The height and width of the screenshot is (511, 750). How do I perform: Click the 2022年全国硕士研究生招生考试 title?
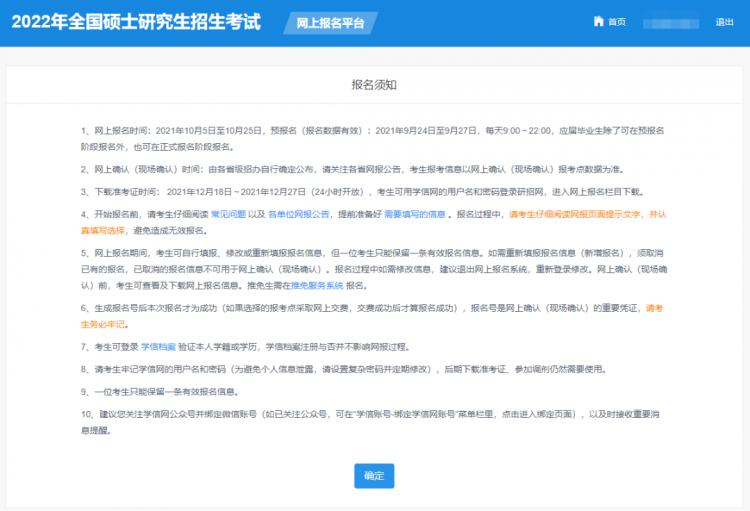point(136,22)
